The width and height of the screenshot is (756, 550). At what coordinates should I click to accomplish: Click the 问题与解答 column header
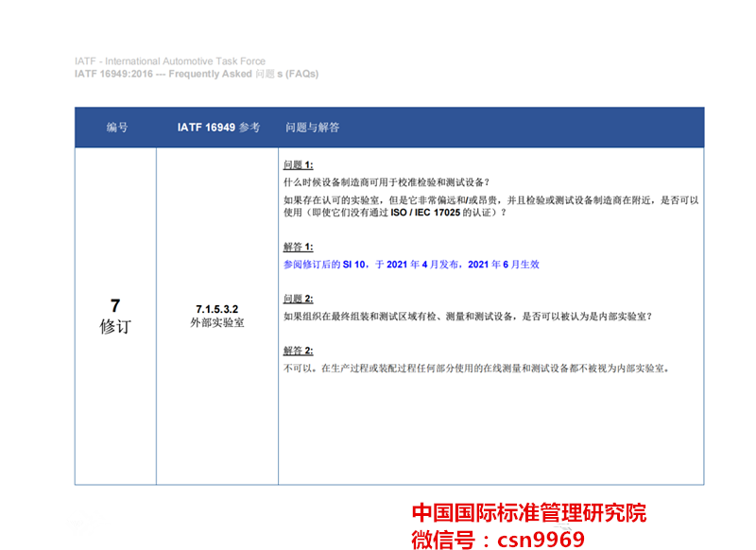coord(313,128)
